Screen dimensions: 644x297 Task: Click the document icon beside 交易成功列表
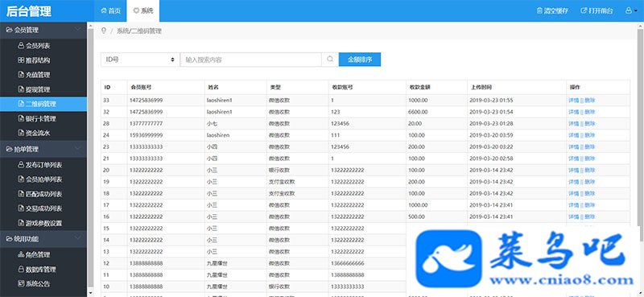(x=22, y=208)
